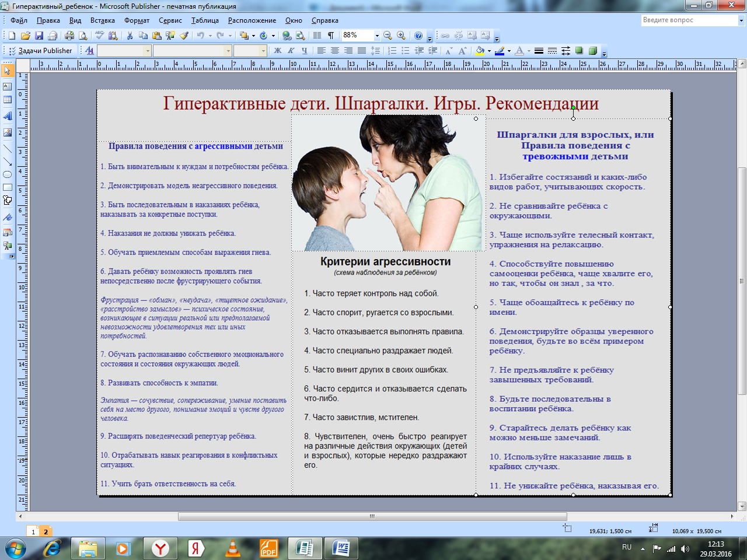Viewport: 747px width, 560px height.
Task: Save the publication with the floppy disk icon
Action: pyautogui.click(x=39, y=36)
